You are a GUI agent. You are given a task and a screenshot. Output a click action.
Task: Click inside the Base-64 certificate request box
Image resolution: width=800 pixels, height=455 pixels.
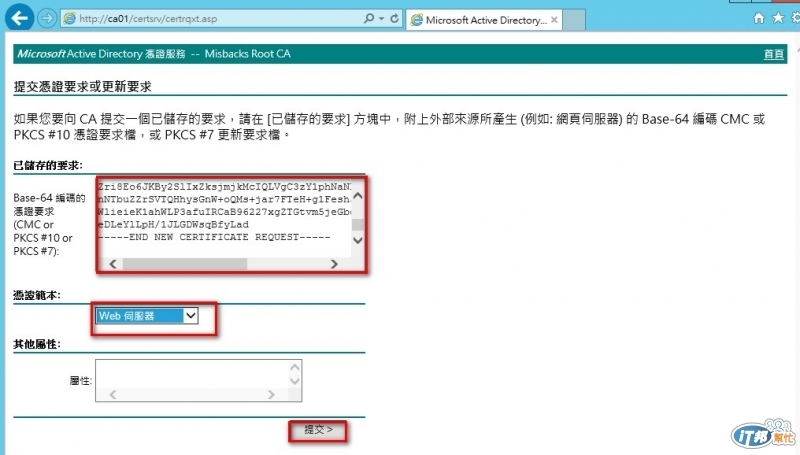tap(224, 218)
